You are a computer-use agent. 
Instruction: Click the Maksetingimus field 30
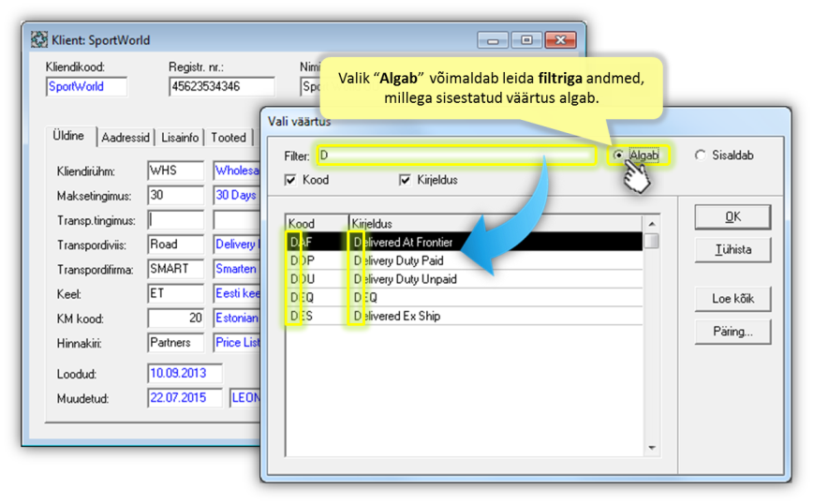click(175, 195)
